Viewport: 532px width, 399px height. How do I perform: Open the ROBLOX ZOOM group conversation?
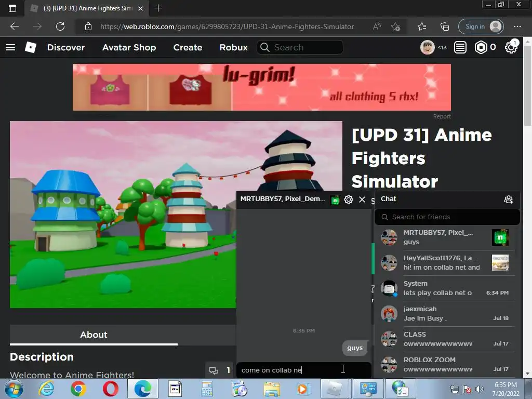(x=447, y=364)
